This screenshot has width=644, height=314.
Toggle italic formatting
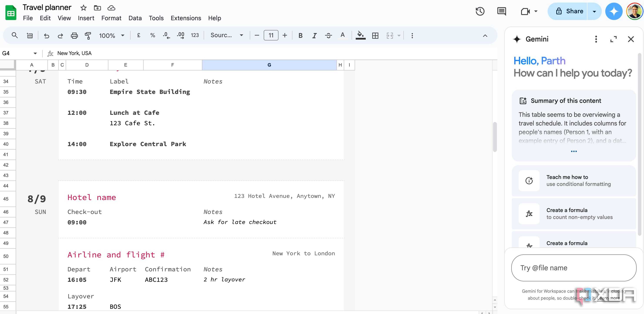coord(315,35)
